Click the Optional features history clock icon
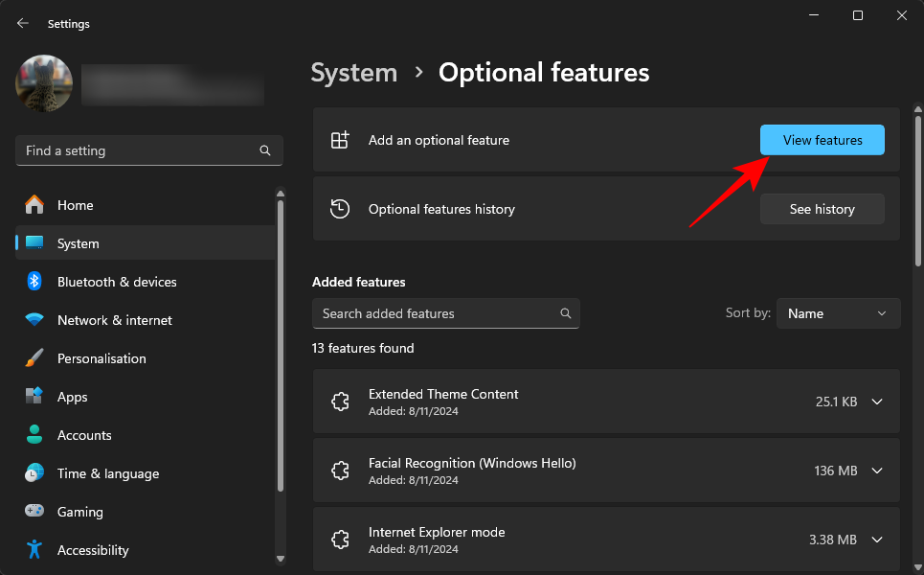Viewport: 924px width, 575px height. 340,209
